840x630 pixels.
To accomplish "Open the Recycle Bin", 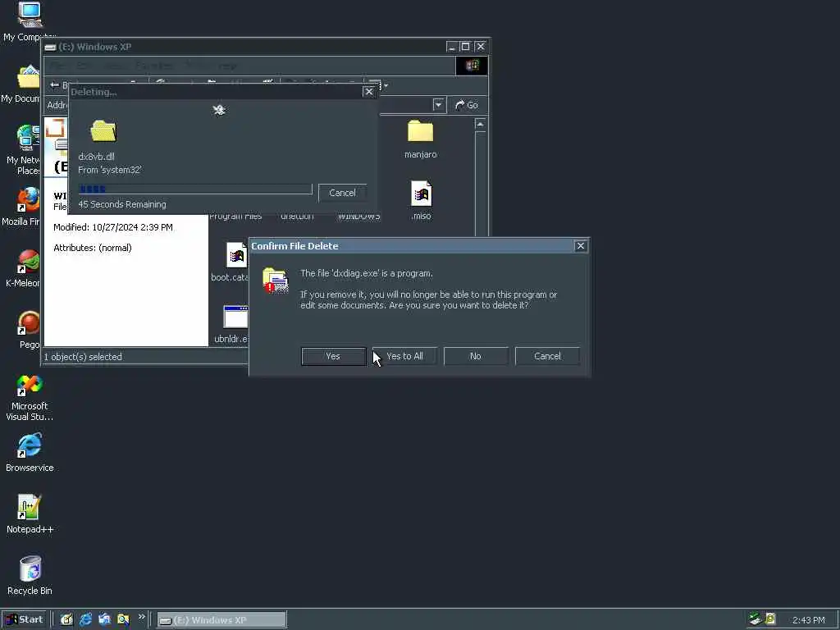I will pos(30,576).
